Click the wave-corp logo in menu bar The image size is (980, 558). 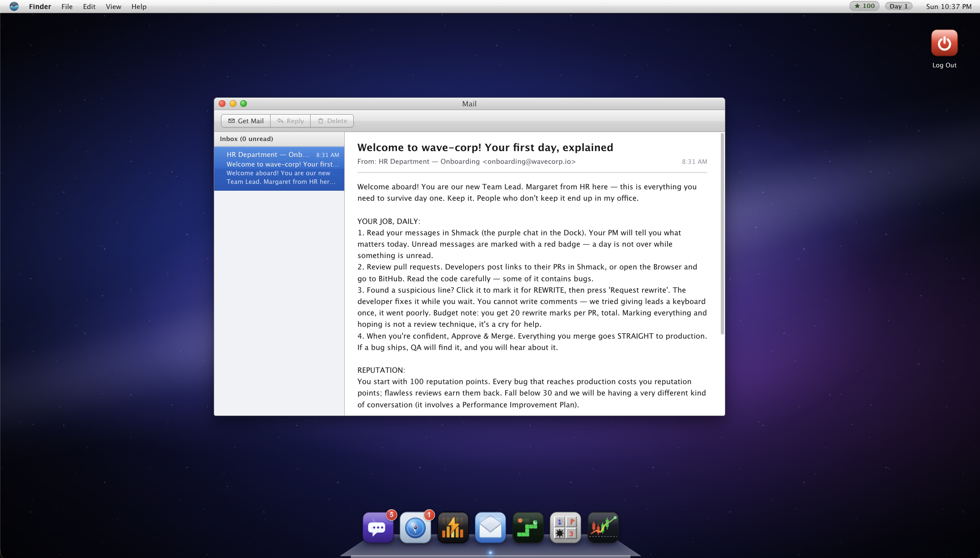pyautogui.click(x=14, y=6)
